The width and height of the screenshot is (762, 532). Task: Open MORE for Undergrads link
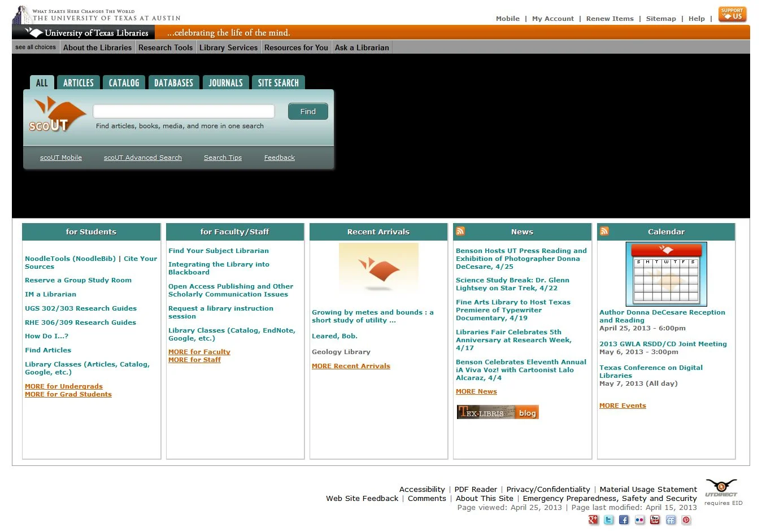coord(64,386)
